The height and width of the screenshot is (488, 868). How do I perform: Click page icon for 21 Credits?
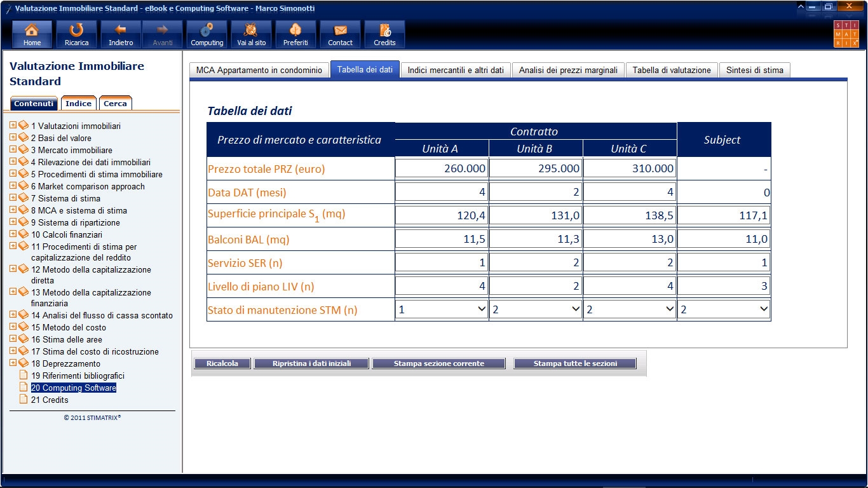pos(24,400)
